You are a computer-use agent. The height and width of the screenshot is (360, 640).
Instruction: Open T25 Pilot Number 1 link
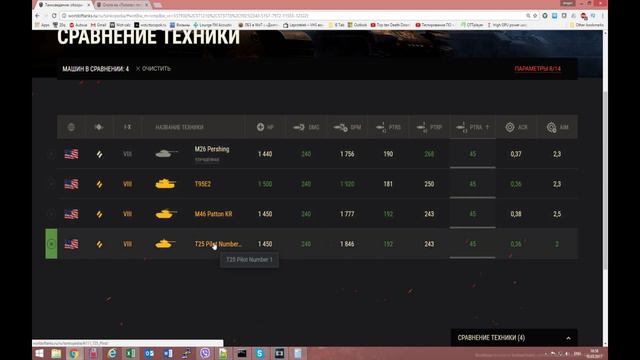pos(218,244)
